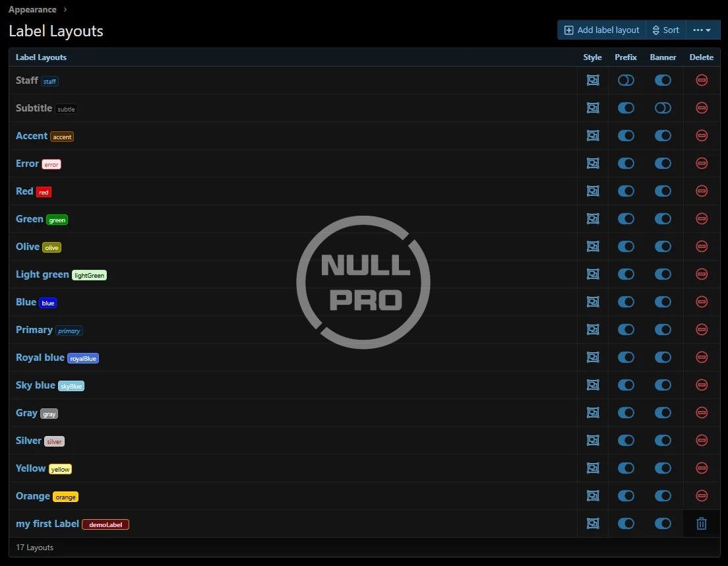The image size is (728, 566).
Task: Open the Primary label layout
Action: click(x=34, y=330)
